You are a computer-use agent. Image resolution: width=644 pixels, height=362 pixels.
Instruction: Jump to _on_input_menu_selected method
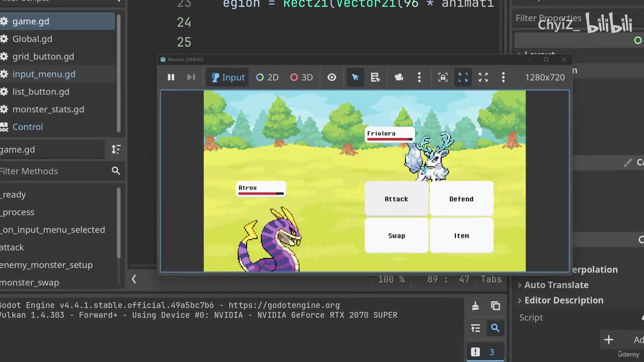(x=53, y=230)
